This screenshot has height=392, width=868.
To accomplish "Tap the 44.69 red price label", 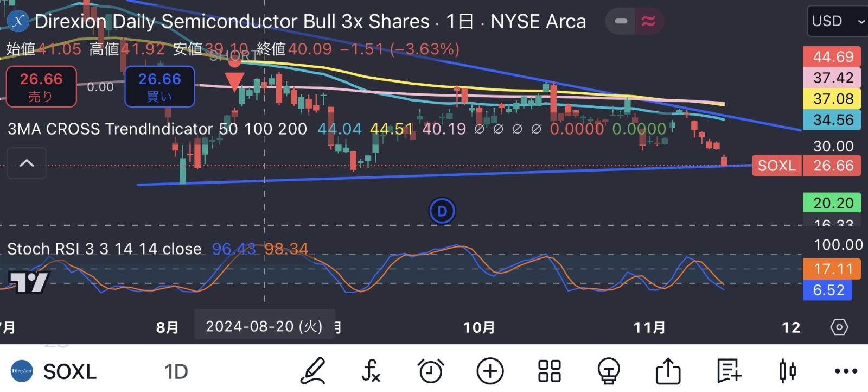I will pos(832,56).
